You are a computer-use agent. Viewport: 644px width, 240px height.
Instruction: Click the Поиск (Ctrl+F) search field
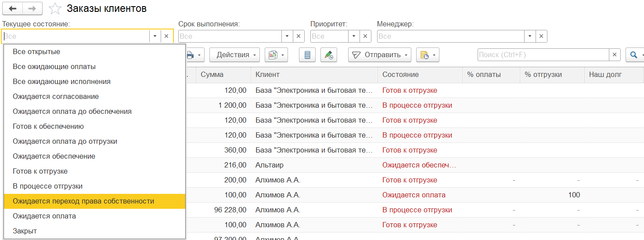pyautogui.click(x=543, y=55)
